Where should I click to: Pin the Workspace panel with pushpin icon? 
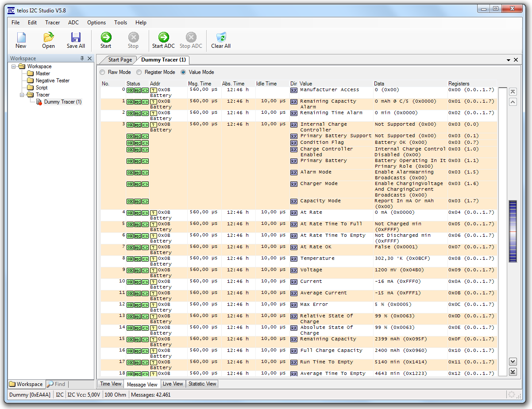coord(82,58)
